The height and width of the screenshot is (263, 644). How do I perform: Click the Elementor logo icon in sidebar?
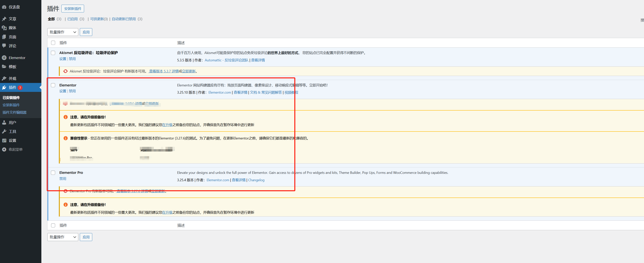tap(4, 58)
